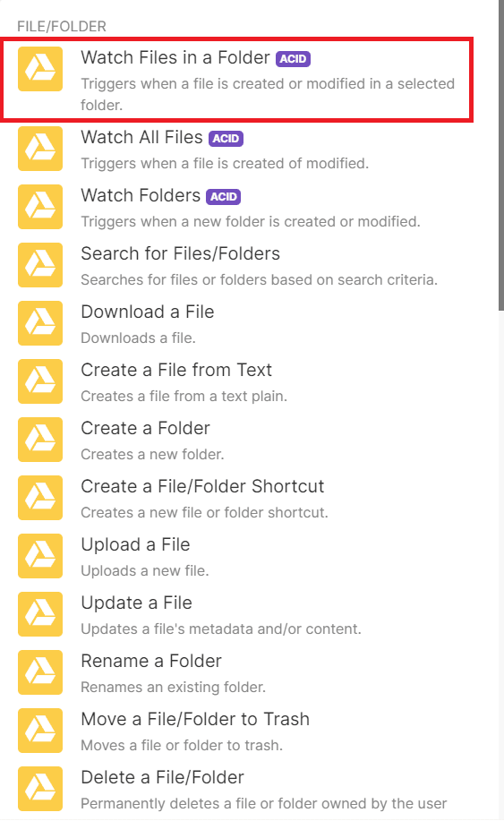The image size is (504, 821).
Task: Click Google Drive icon beside Watch All Files
Action: tap(40, 149)
